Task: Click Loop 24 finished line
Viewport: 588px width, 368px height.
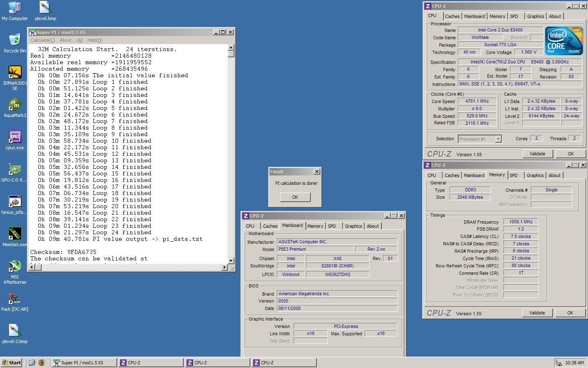Action: click(95, 232)
